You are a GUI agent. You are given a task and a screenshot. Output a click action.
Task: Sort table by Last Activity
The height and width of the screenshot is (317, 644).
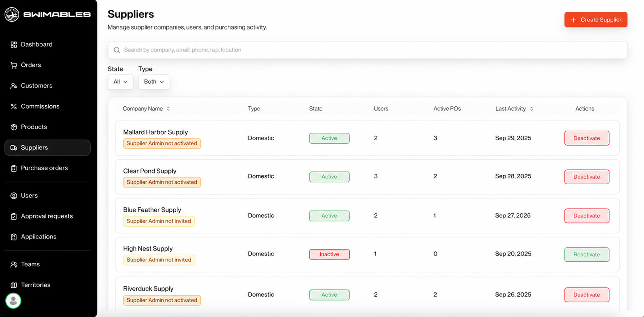tap(514, 109)
